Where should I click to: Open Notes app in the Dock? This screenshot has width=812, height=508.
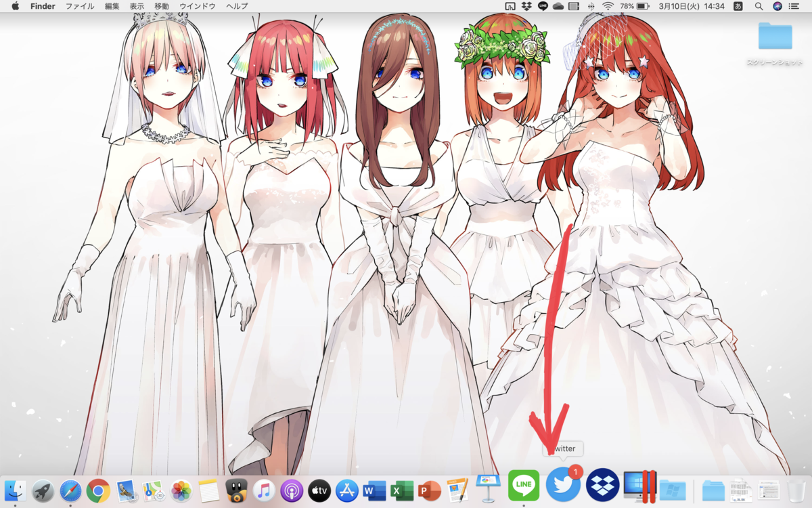coord(209,490)
